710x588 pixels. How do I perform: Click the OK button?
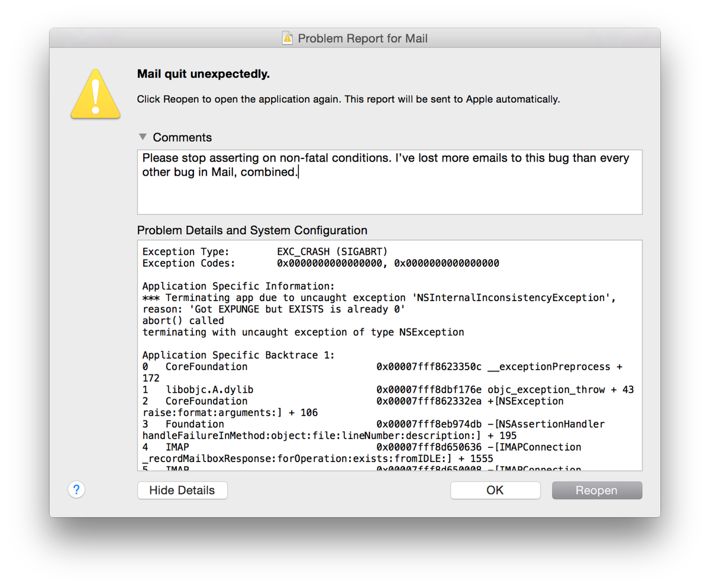pos(495,490)
